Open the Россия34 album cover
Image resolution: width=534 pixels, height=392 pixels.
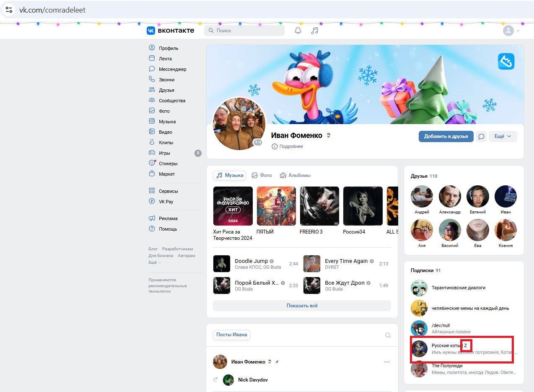(363, 206)
